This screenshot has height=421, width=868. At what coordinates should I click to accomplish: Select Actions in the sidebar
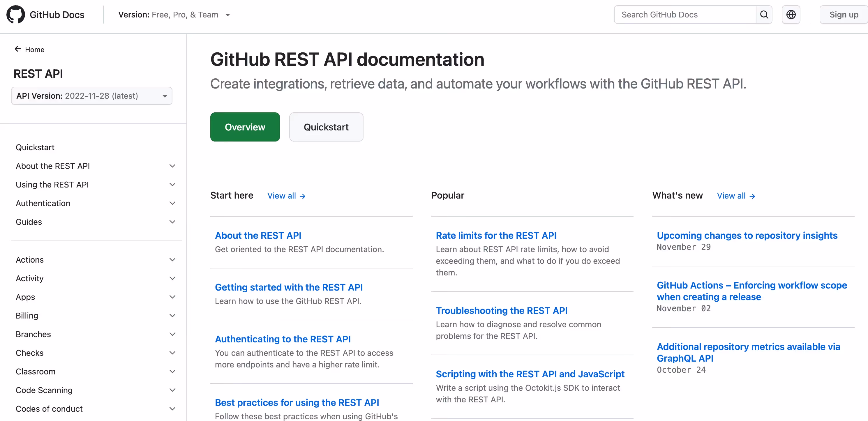pos(30,260)
